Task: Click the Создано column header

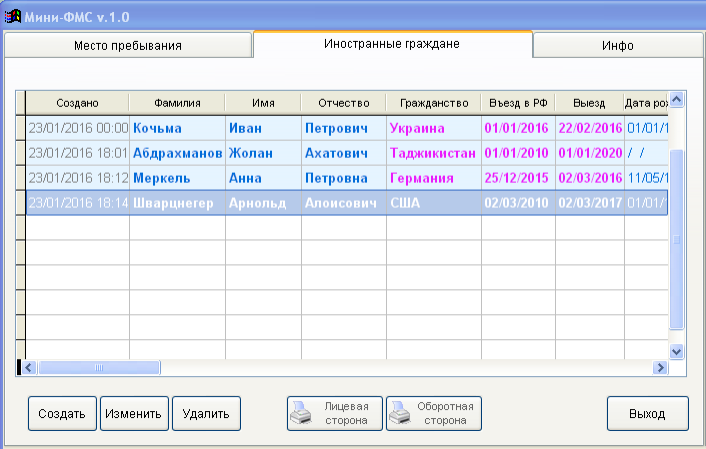Action: pyautogui.click(x=77, y=103)
